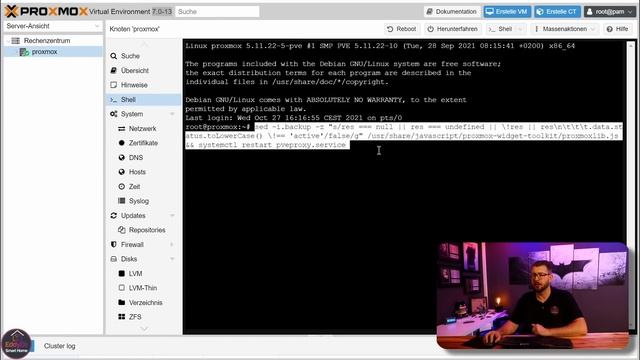640x360 pixels.
Task: Click the Zertifikate badge icon
Action: [121, 143]
